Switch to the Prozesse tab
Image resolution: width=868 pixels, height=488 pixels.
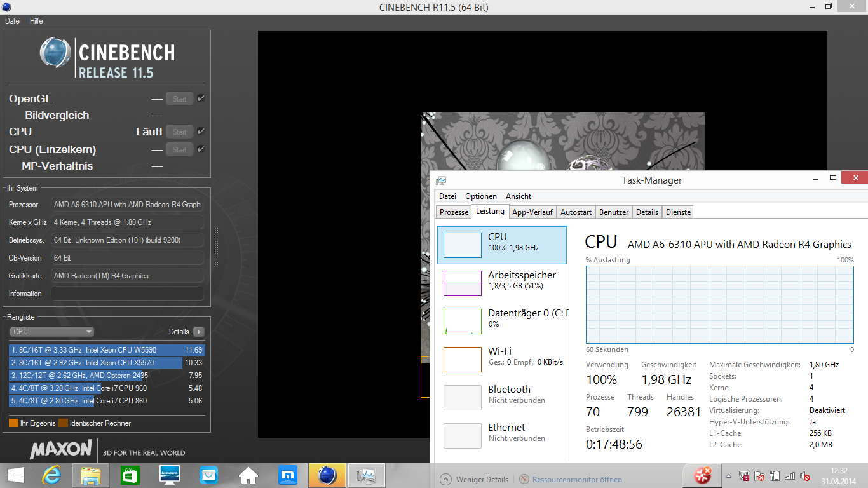click(454, 212)
